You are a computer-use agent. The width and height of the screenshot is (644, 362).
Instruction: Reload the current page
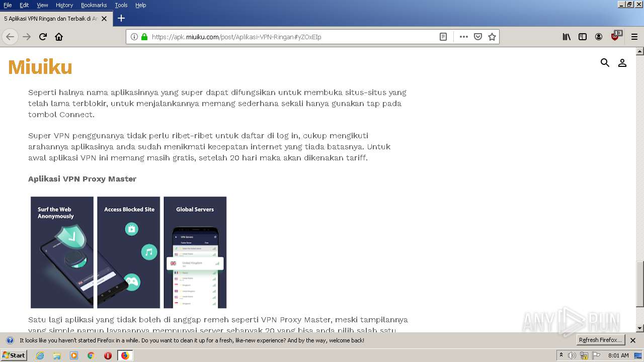pyautogui.click(x=43, y=37)
